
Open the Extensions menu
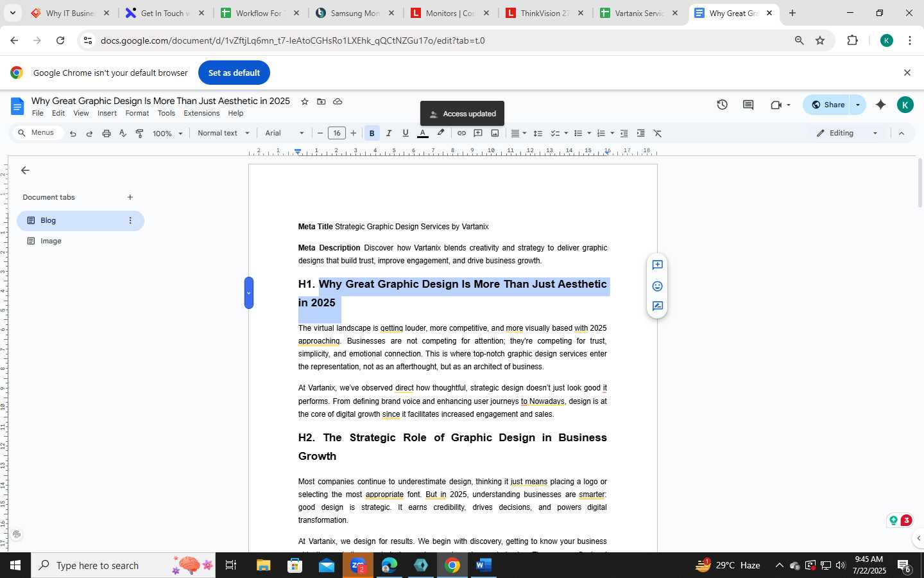pos(201,113)
